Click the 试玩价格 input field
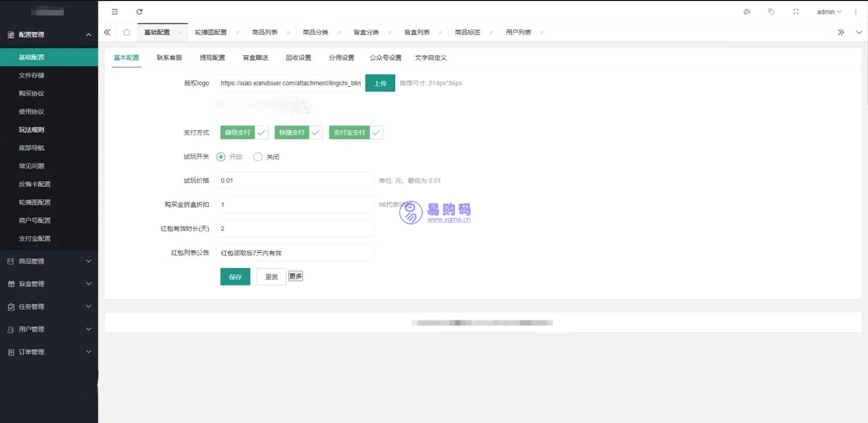 click(x=295, y=181)
